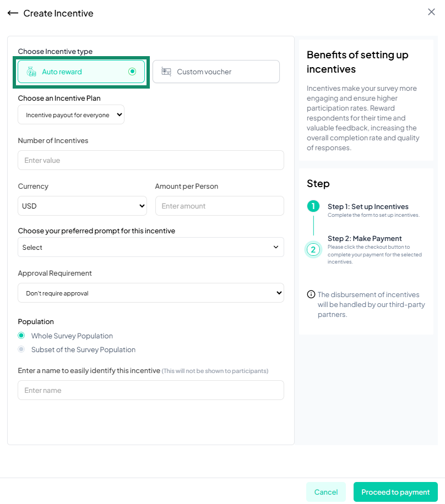Click the Step 2 numbered circle indicator
The image size is (445, 504).
313,249
